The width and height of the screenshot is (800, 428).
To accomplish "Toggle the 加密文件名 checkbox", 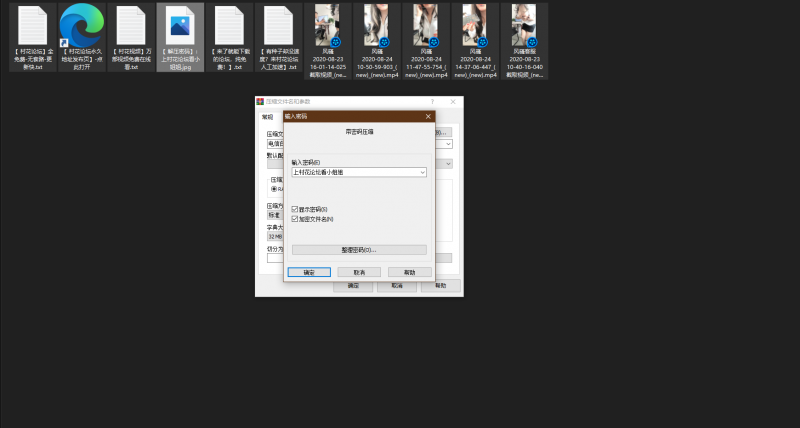I will [294, 218].
